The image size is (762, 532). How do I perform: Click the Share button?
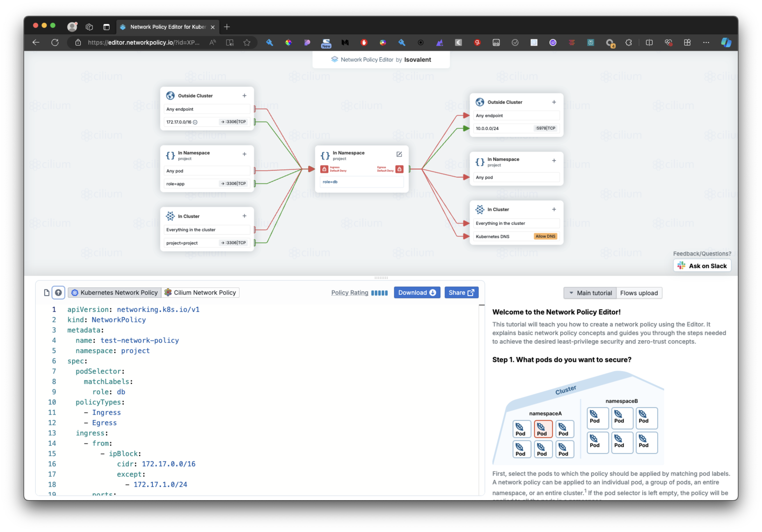461,293
